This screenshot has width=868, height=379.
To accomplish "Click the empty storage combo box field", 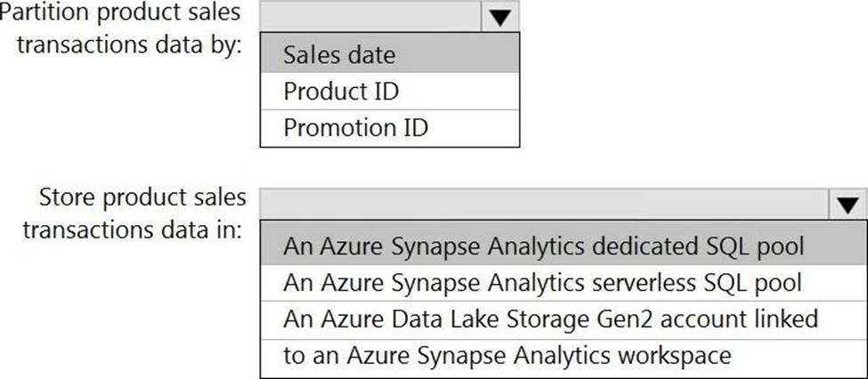I will pos(543,204).
